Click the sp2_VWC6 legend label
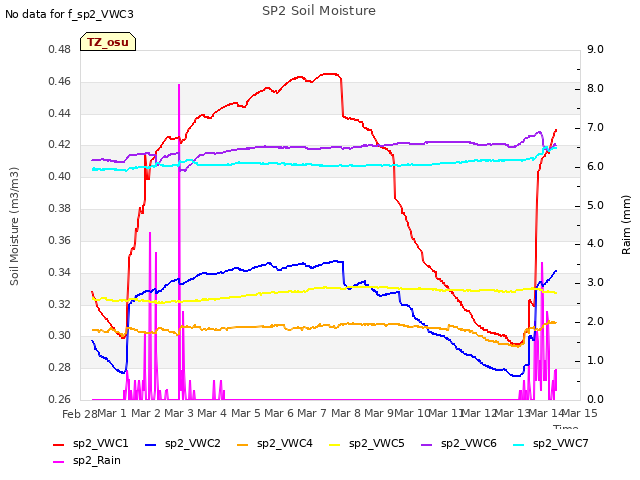This screenshot has height=480, width=640. tap(469, 443)
